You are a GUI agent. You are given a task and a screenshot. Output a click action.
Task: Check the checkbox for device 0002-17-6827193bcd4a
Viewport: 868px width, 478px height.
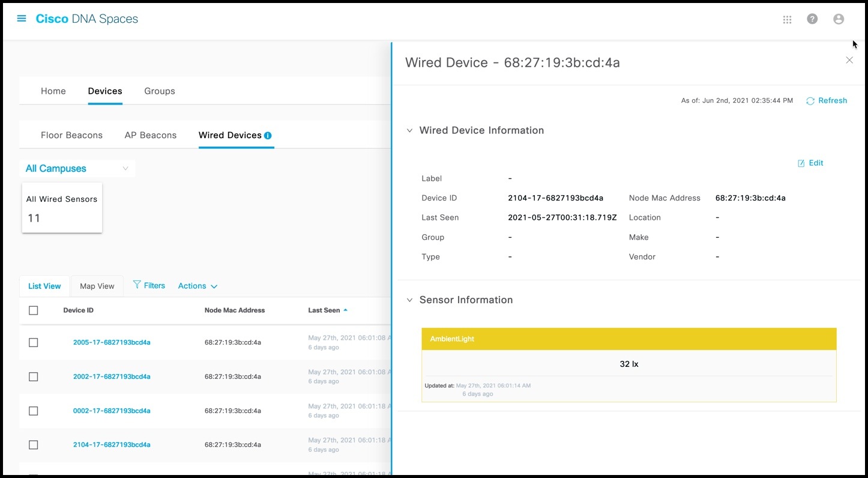click(33, 410)
